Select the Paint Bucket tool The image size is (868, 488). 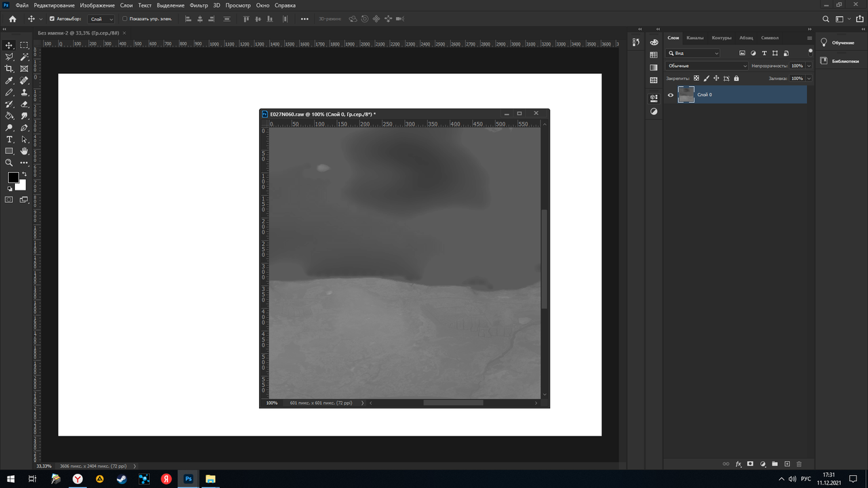[x=9, y=116]
